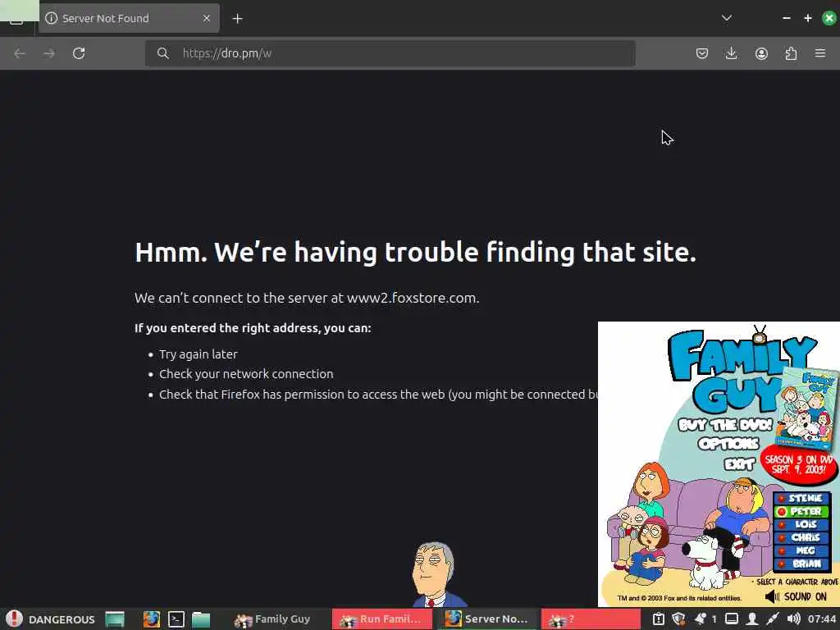Viewport: 840px width, 630px height.
Task: Click the Family Guy DVD cover image
Action: pos(807,409)
